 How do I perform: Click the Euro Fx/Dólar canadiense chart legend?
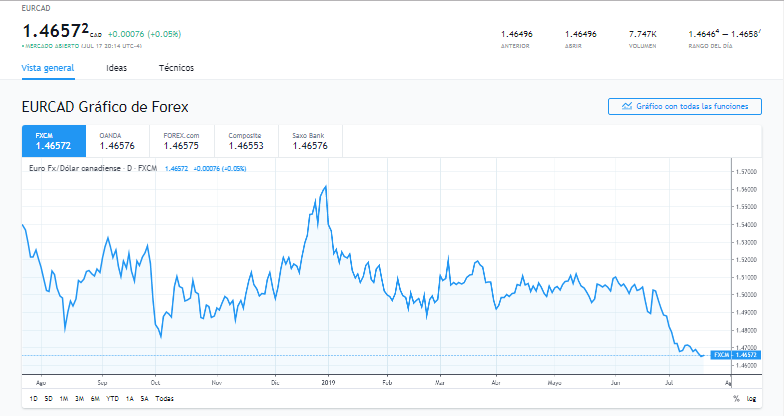tap(93, 168)
